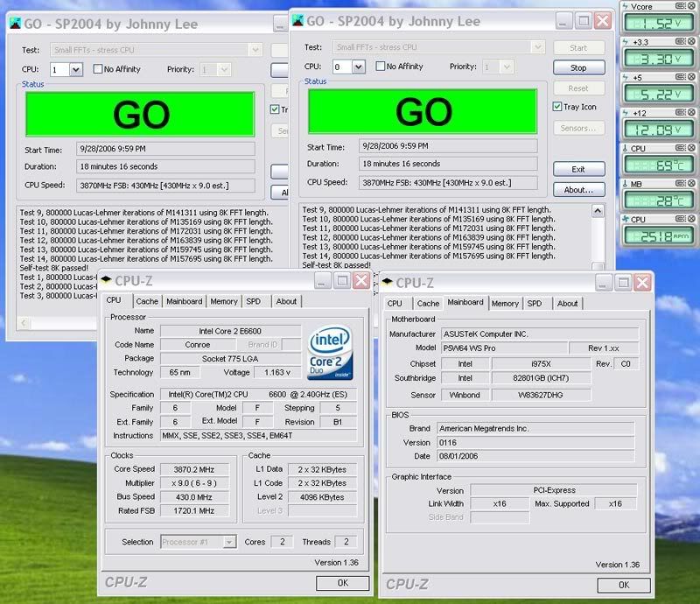This screenshot has height=604, width=700.
Task: Enable No Affinity in CPU 0 window
Action: [381, 67]
